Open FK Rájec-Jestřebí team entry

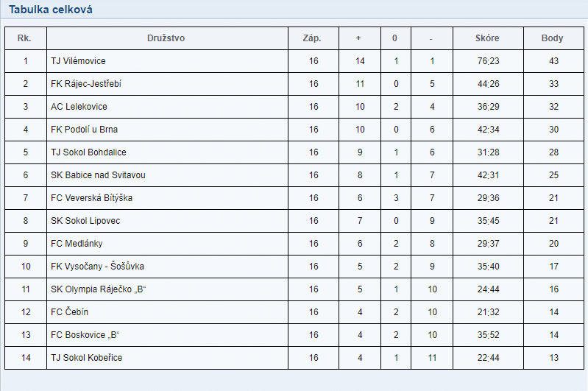click(x=86, y=84)
